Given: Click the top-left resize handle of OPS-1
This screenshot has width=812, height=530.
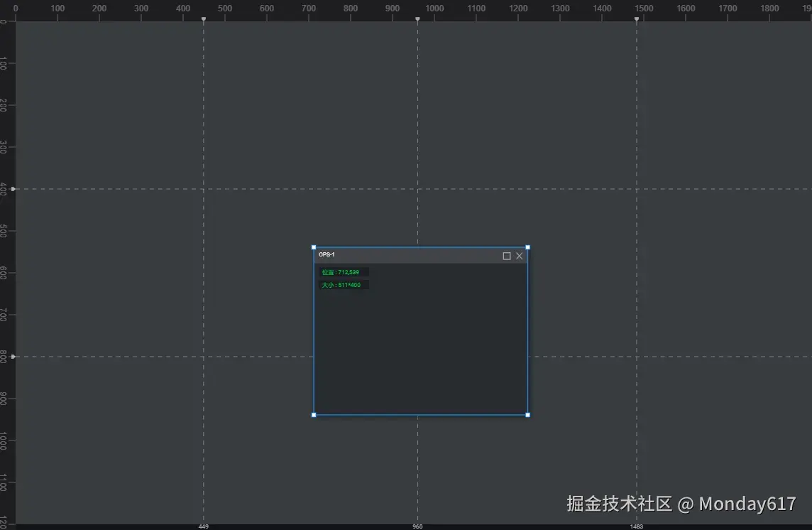Looking at the screenshot, I should point(314,247).
